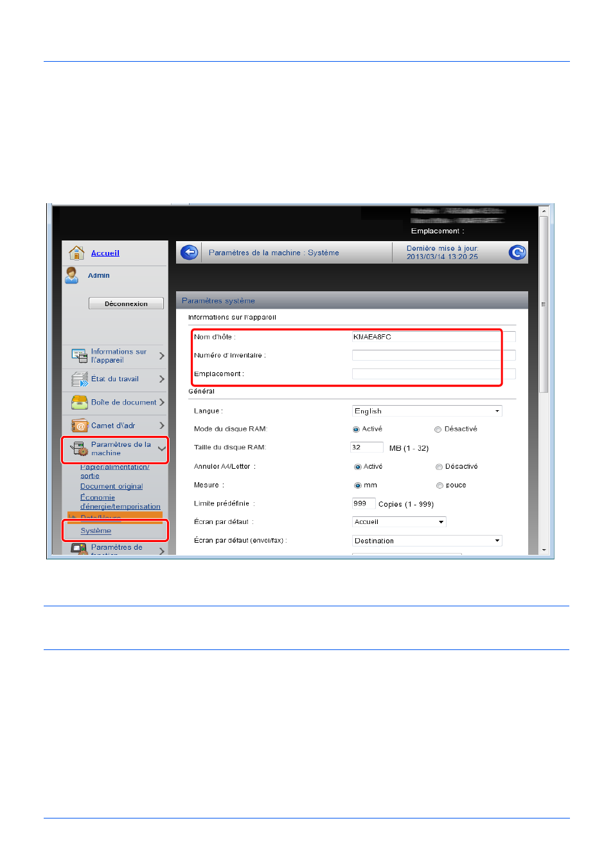Select pouce for Mesure

pyautogui.click(x=440, y=485)
